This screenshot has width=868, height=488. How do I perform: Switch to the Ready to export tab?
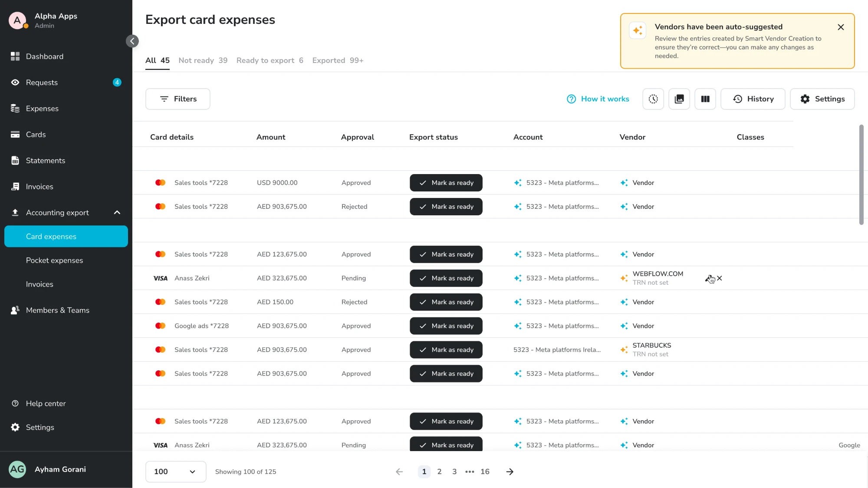pos(270,60)
